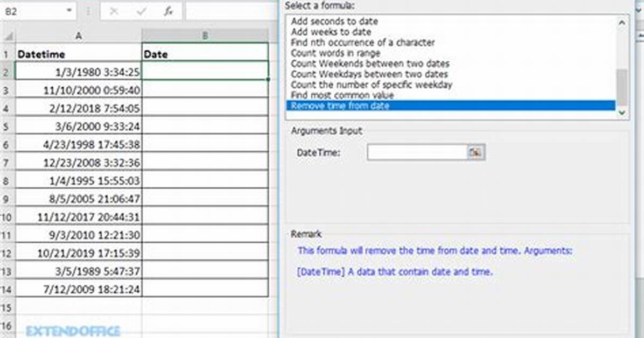This screenshot has height=338, width=644.
Task: Click the Name Box showing B2
Action: click(34, 11)
